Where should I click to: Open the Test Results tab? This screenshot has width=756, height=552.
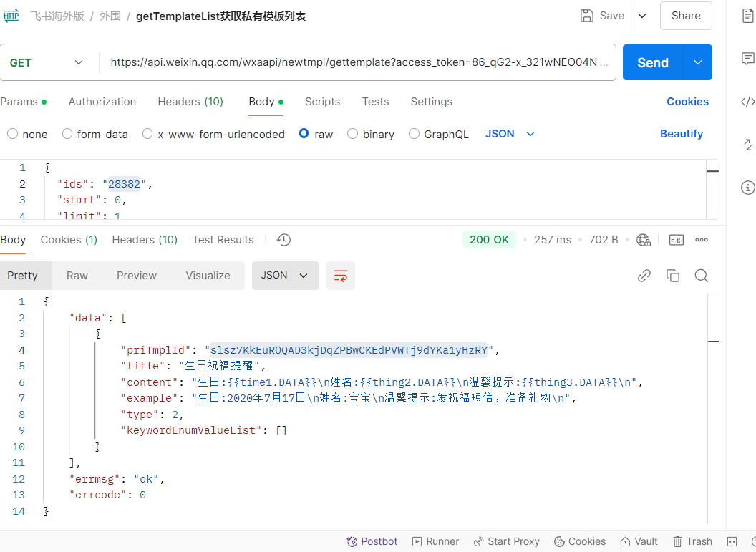point(223,240)
